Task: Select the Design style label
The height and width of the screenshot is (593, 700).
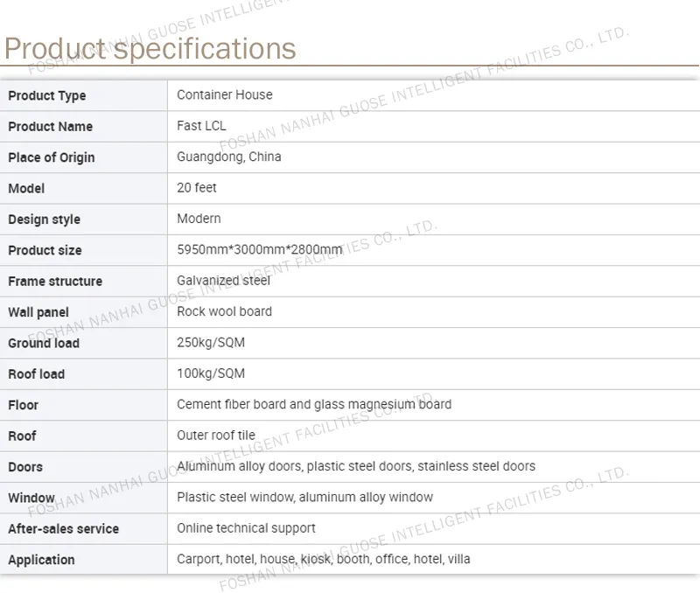Action: 45,220
